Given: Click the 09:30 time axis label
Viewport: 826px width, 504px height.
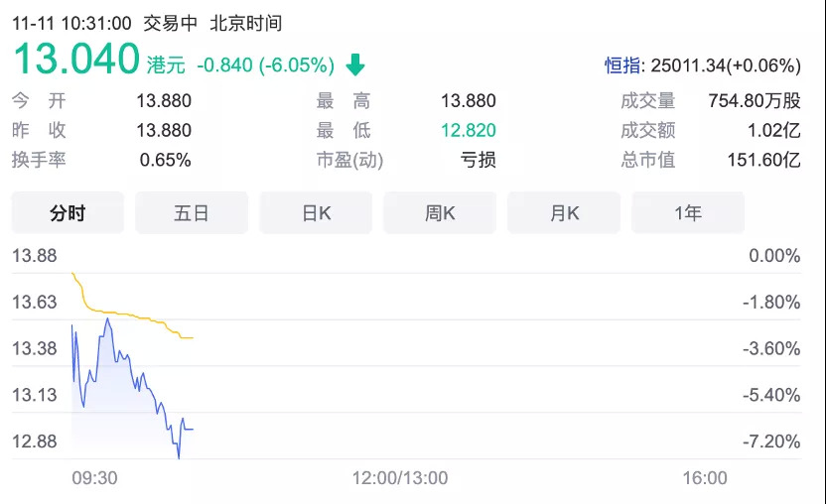Looking at the screenshot, I should point(94,478).
